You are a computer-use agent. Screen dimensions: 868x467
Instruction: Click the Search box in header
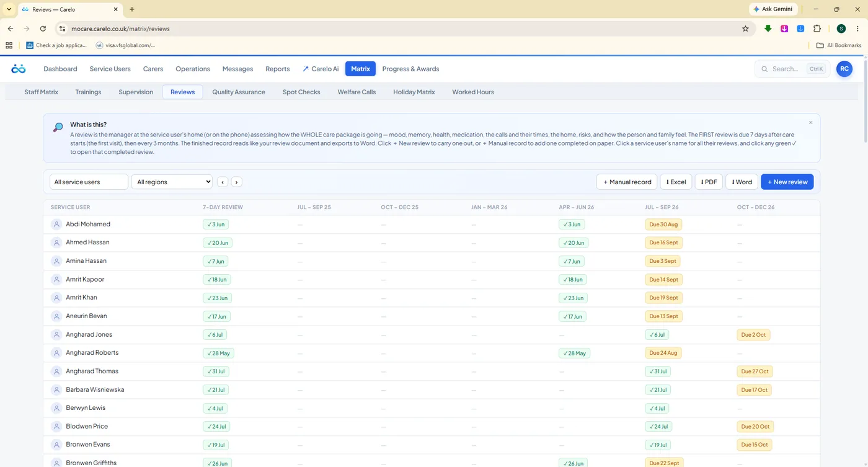(x=792, y=69)
